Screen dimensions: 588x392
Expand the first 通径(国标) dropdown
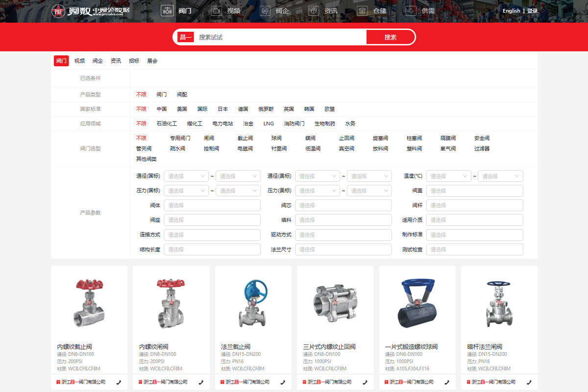pos(186,176)
